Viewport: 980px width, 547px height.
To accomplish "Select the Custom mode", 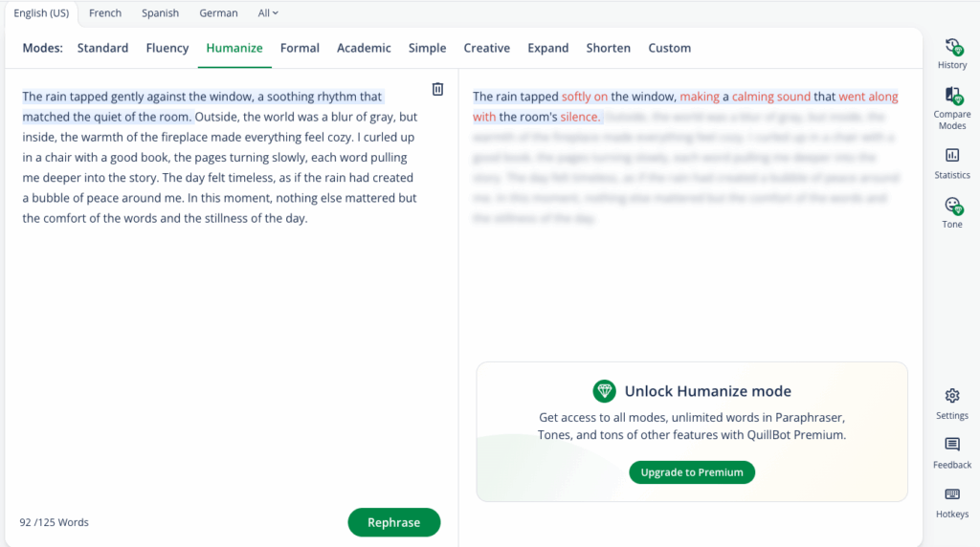I will tap(669, 48).
